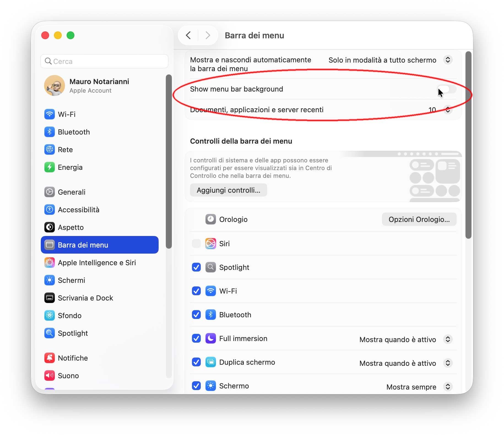Select Barra dei menu in the sidebar

[x=83, y=245]
